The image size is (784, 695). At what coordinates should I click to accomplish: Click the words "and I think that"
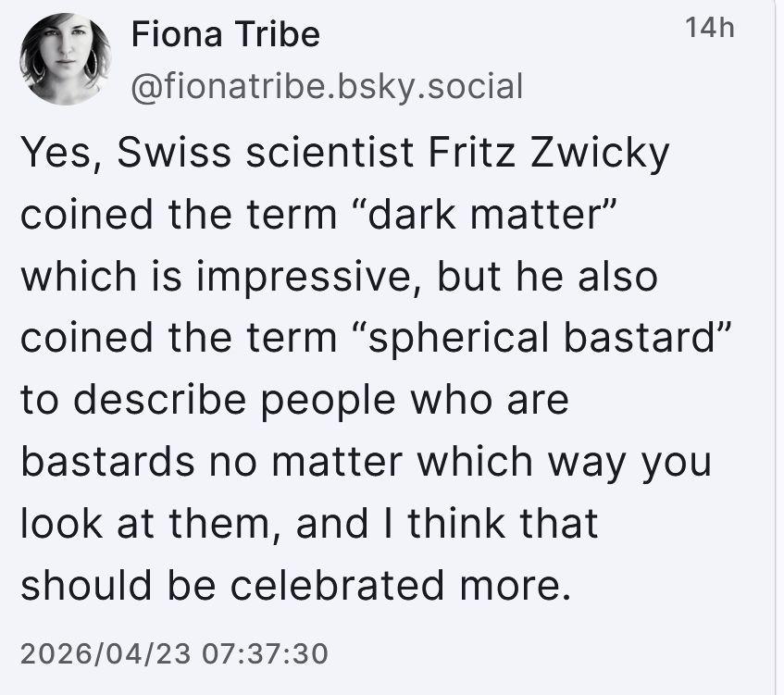(447, 524)
